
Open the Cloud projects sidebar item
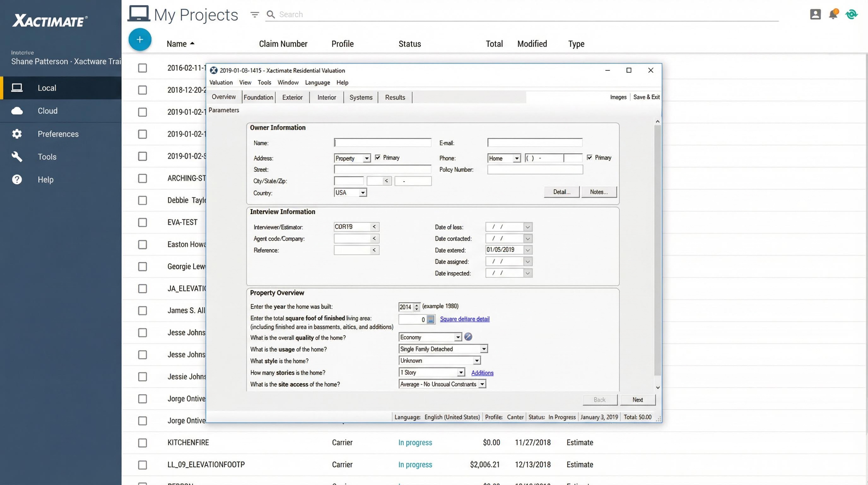(x=48, y=111)
